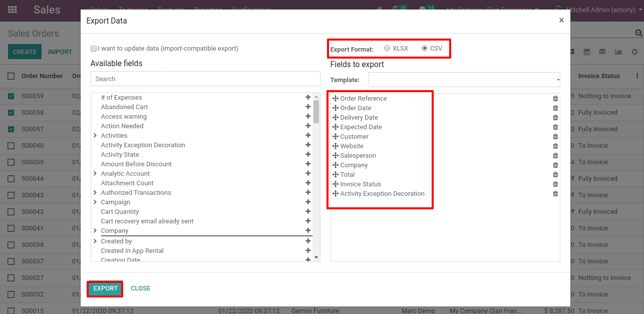The height and width of the screenshot is (314, 644).
Task: Sort by Order Number column header
Action: (x=42, y=76)
